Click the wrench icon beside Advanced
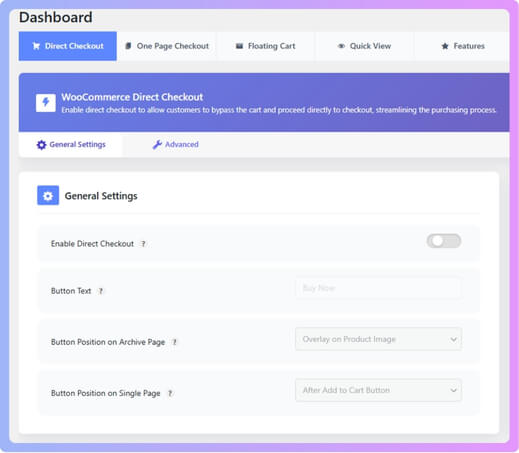This screenshot has width=519, height=453. point(157,145)
